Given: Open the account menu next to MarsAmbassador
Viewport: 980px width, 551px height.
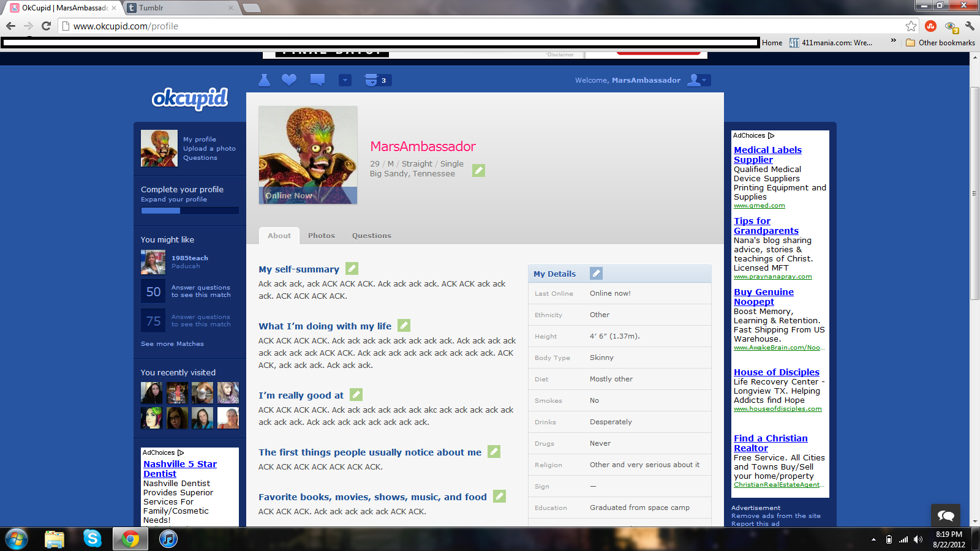Looking at the screenshot, I should point(698,80).
